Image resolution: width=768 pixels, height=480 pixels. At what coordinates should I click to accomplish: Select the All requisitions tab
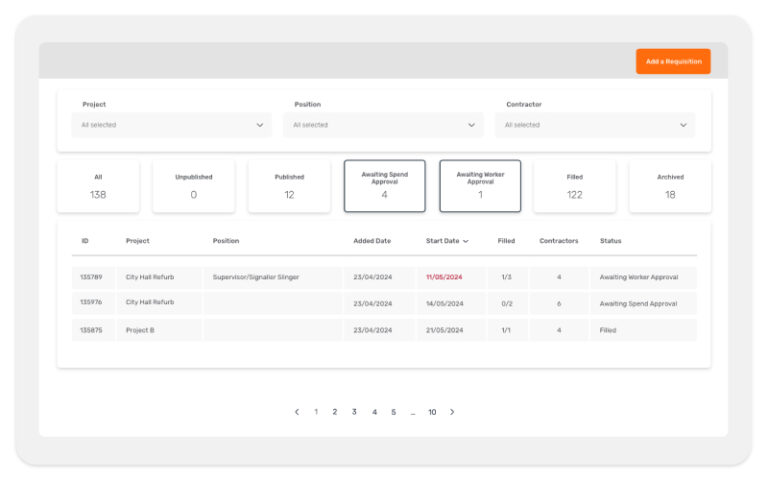[x=98, y=186]
